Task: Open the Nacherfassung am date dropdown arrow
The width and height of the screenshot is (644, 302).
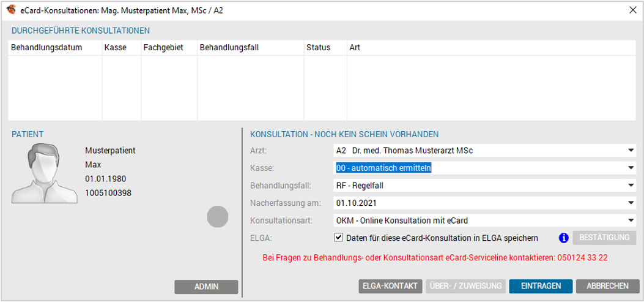Action: tap(631, 203)
